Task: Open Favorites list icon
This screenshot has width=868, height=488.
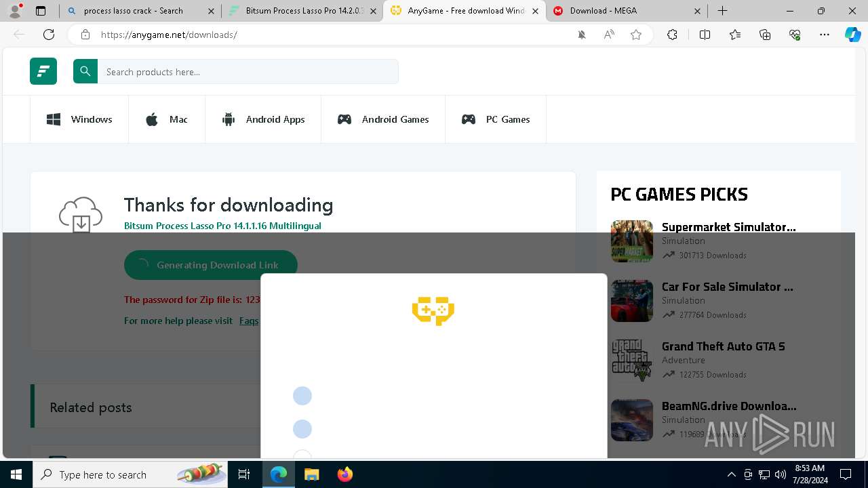Action: tap(735, 35)
